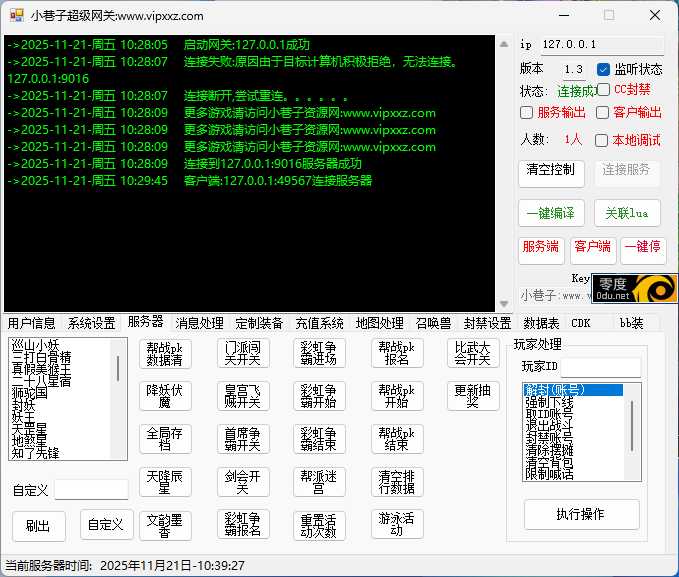This screenshot has height=577, width=679.
Task: Click the 版本 number field
Action: (x=574, y=70)
